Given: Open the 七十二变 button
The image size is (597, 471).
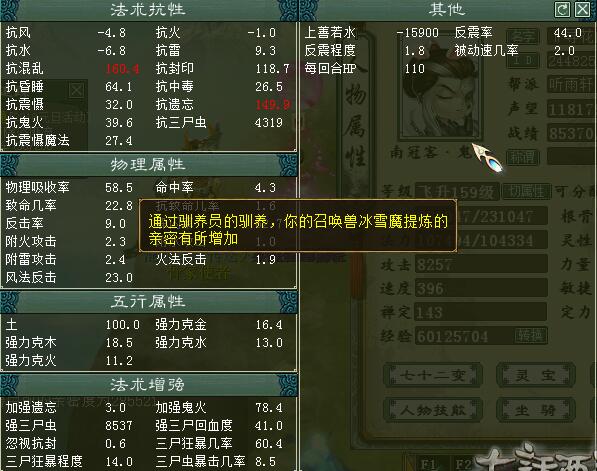Looking at the screenshot, I should click(433, 375).
